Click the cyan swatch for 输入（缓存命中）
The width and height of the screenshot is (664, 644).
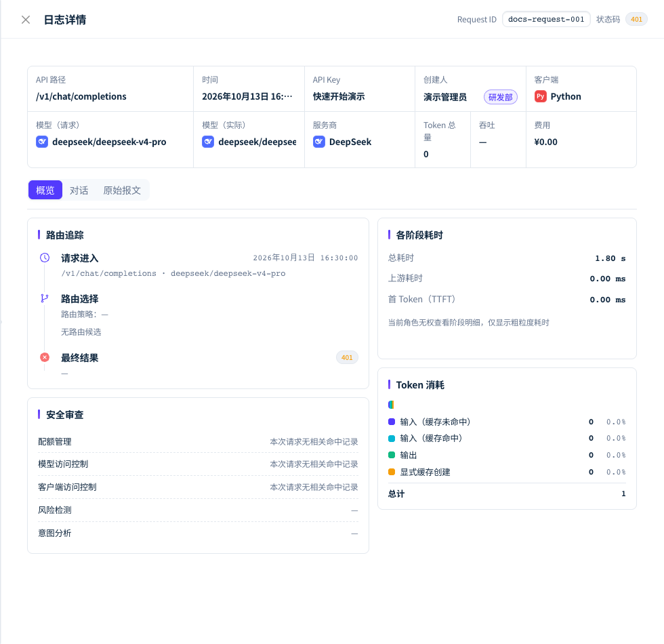[392, 438]
